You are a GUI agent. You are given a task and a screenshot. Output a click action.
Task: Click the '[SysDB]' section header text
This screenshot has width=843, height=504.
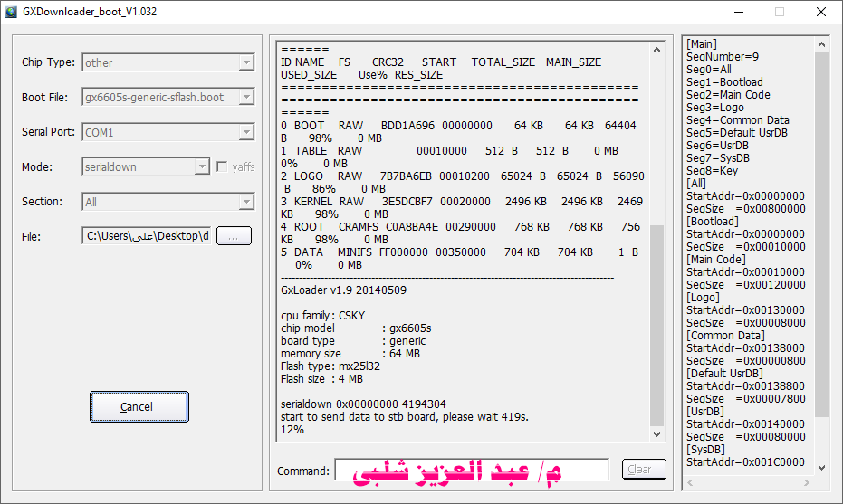705,450
